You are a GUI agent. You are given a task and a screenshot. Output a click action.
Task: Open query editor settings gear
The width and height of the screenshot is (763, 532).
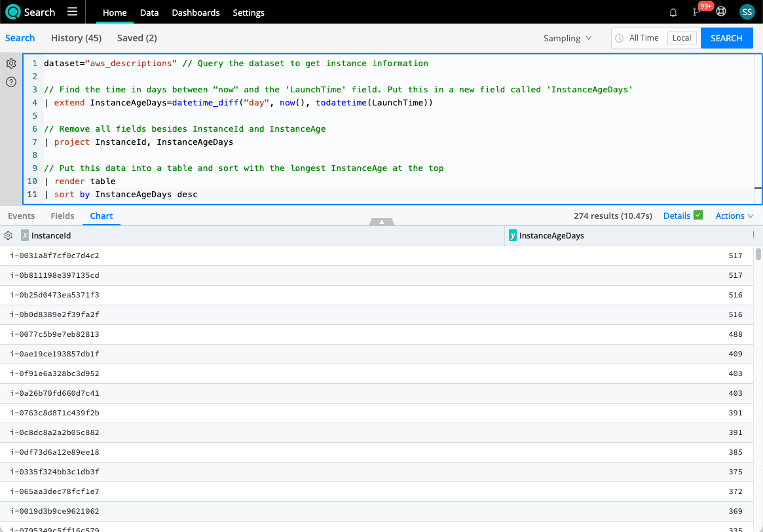click(x=11, y=64)
